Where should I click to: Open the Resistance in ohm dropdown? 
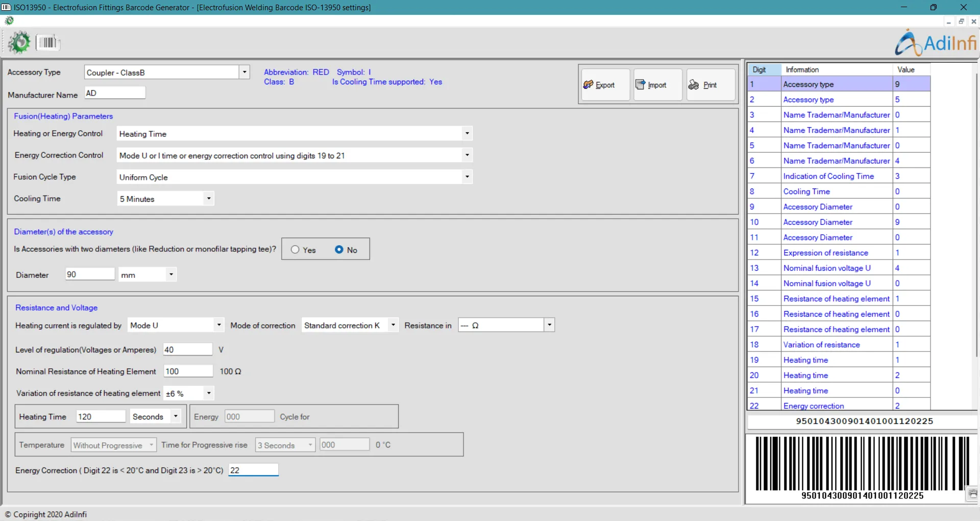549,325
